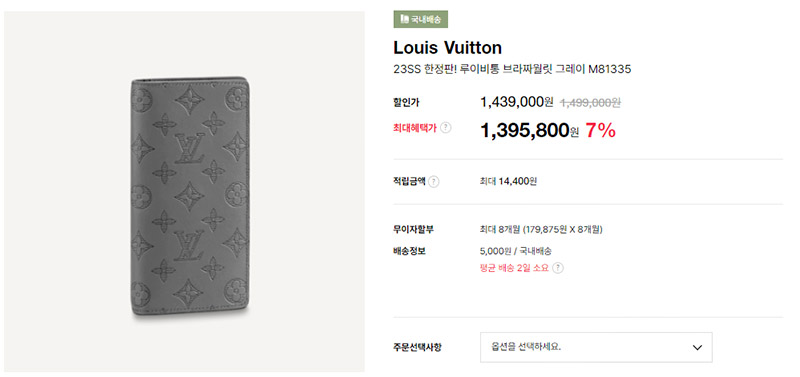Open the Louis Vuitton brand link
This screenshot has height=377, width=800.
pos(447,47)
